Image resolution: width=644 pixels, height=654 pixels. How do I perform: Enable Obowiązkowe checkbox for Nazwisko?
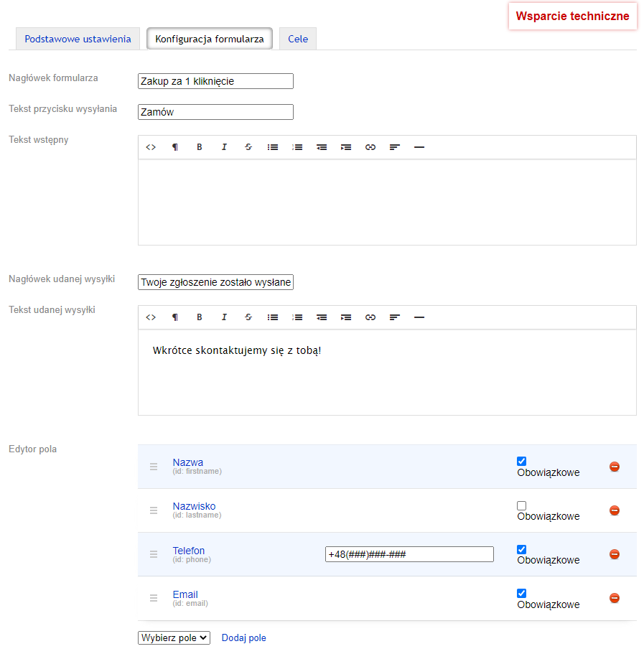click(522, 505)
